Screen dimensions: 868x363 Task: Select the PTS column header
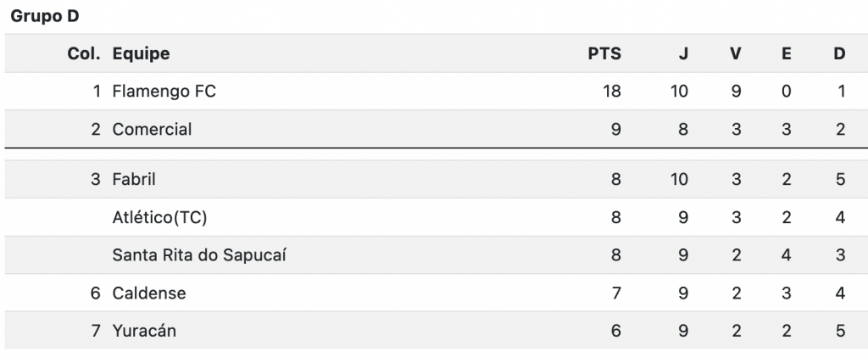[x=604, y=53]
